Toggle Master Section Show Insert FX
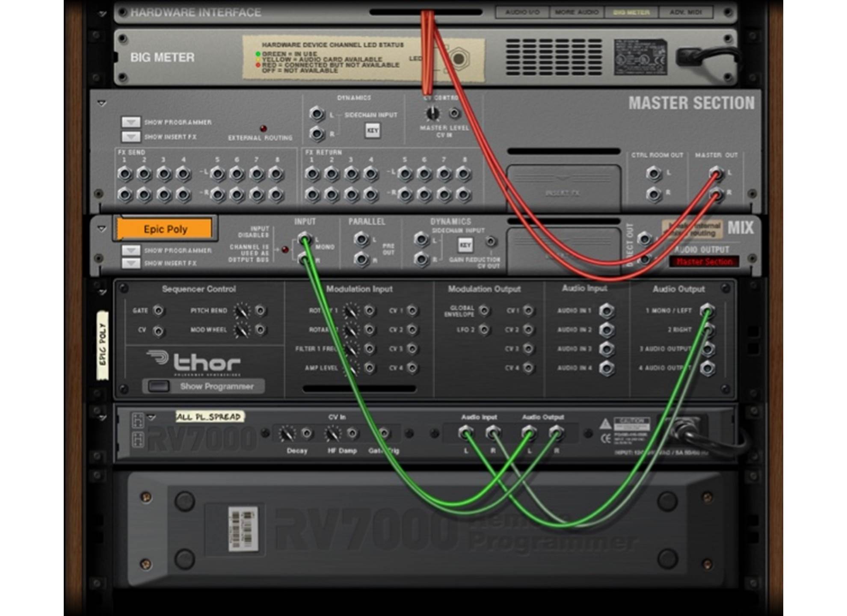Screen dimensions: 847x616 (131, 137)
